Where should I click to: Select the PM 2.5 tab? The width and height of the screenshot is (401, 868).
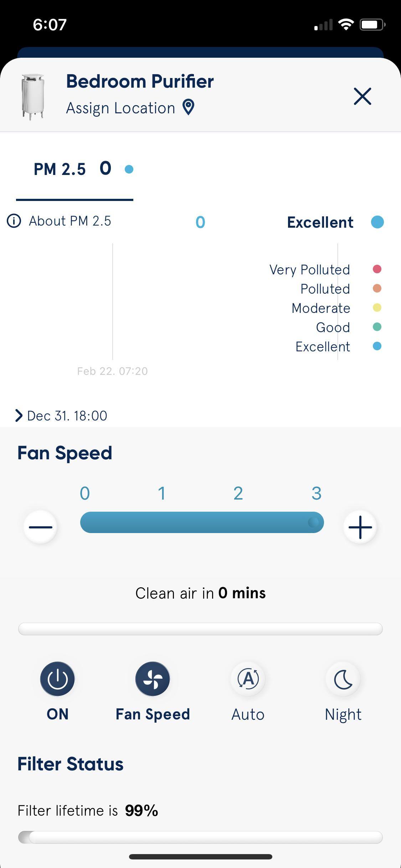coord(74,169)
